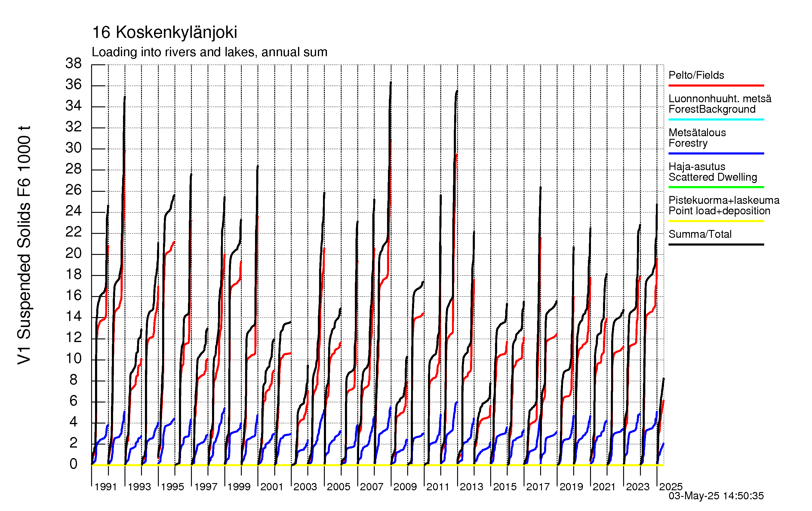Click the y-axis value 28
The image size is (812, 511).
(x=73, y=169)
